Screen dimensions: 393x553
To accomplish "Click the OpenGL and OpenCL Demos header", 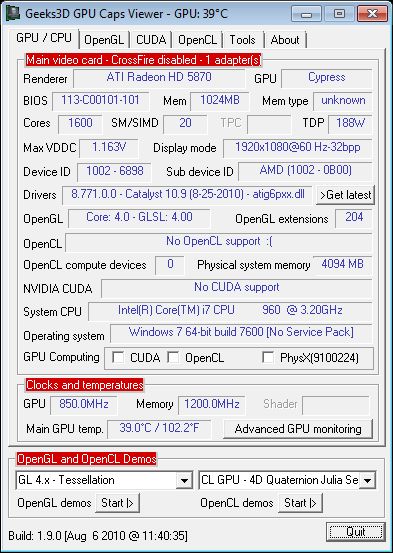I will pos(87,459).
